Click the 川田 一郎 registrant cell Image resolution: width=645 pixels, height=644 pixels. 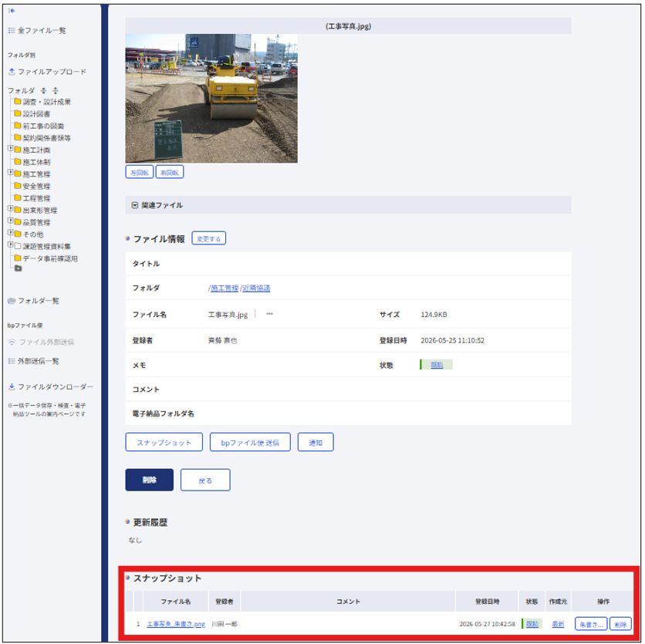click(225, 624)
